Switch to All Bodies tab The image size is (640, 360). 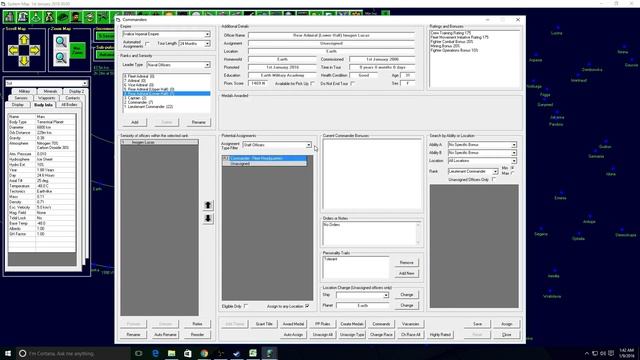point(69,105)
